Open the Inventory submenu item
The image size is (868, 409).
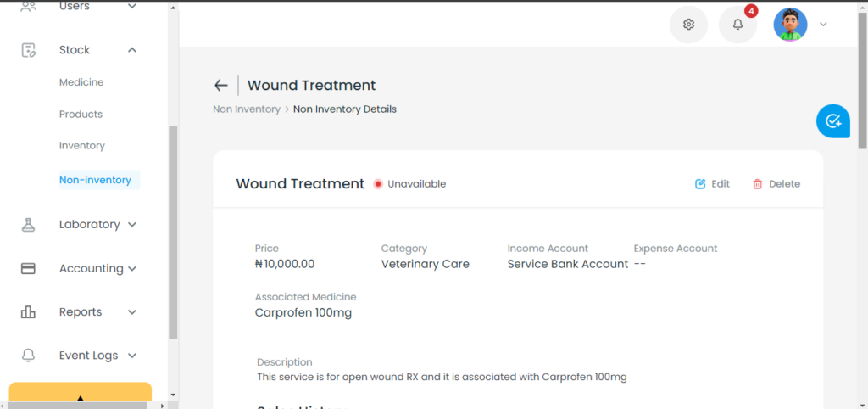click(x=82, y=145)
